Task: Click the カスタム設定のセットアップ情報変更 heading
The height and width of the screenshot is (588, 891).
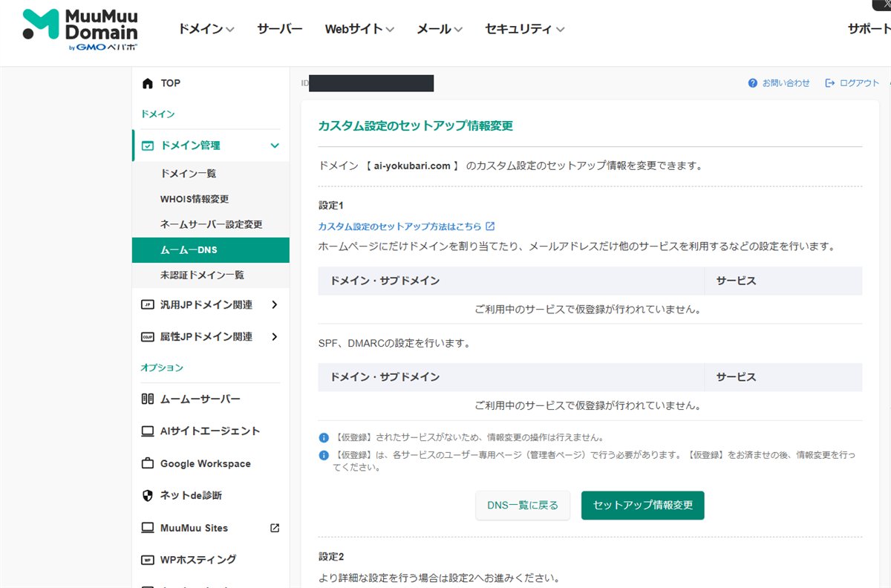Action: (x=416, y=126)
